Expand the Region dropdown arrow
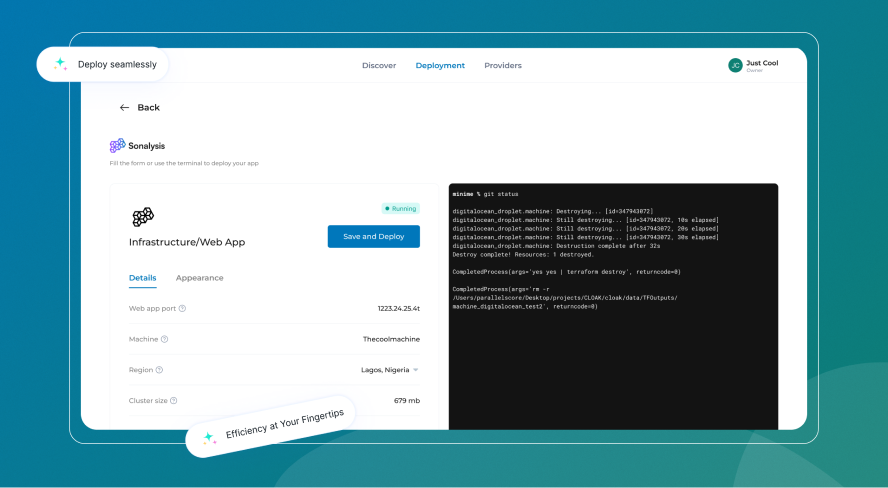 point(416,370)
